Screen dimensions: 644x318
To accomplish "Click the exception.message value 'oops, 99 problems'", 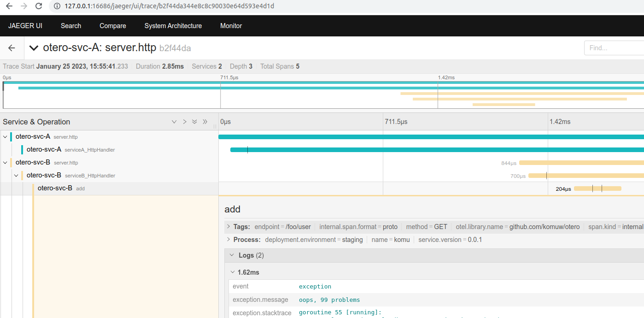I will tap(329, 300).
